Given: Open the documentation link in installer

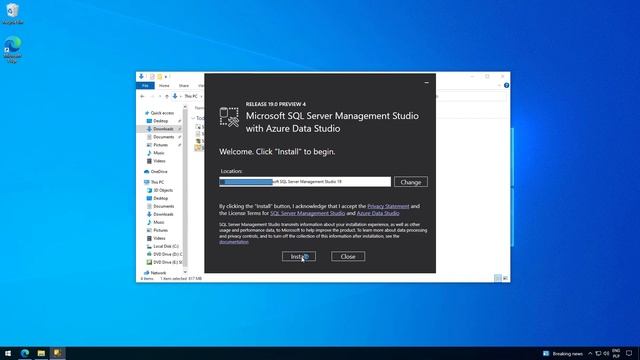Looking at the screenshot, I should coord(233,242).
